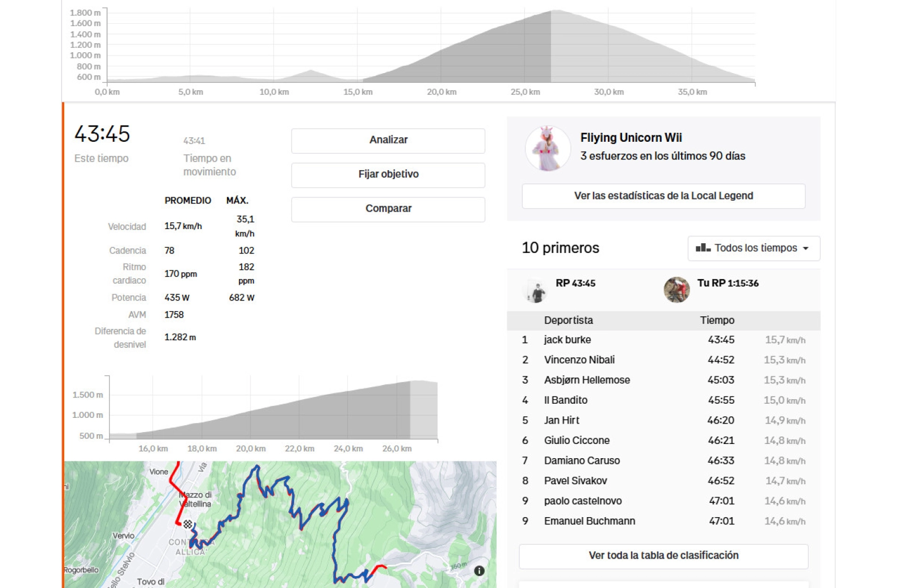Image resolution: width=908 pixels, height=588 pixels.
Task: View Vincenzo Nibali's profile
Action: point(580,359)
